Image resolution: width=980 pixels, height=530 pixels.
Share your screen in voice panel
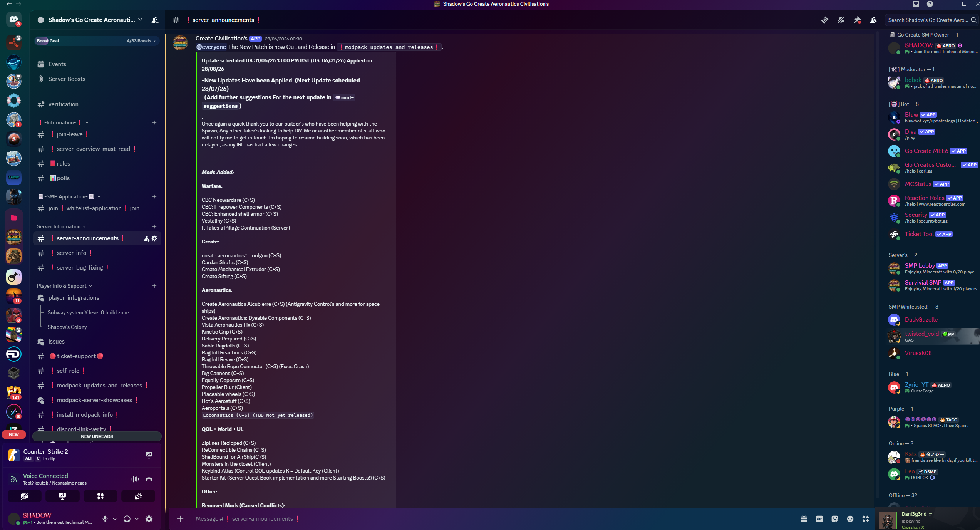(x=62, y=496)
